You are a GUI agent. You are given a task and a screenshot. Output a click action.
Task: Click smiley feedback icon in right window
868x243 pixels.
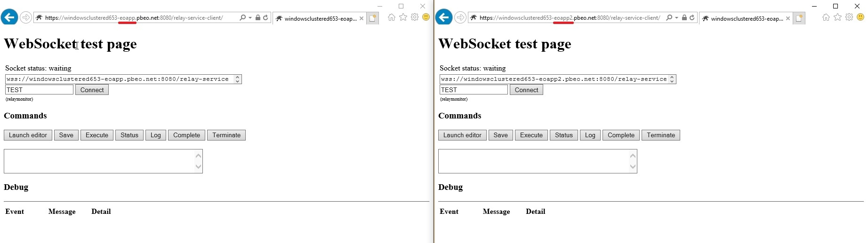860,17
